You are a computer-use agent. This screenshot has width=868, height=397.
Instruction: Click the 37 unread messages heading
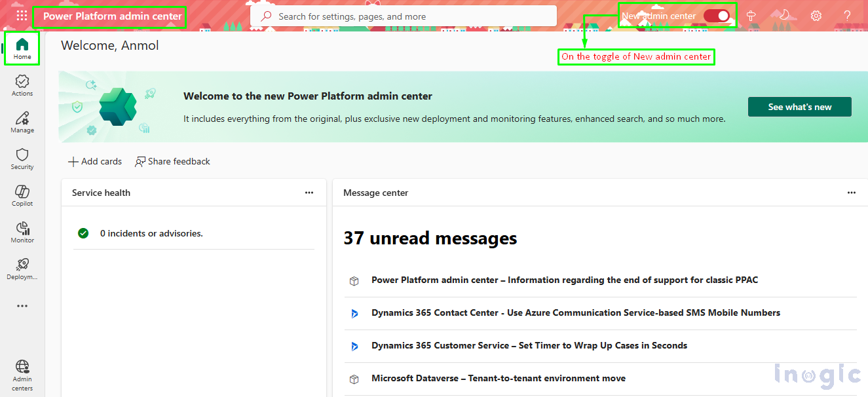(x=430, y=238)
